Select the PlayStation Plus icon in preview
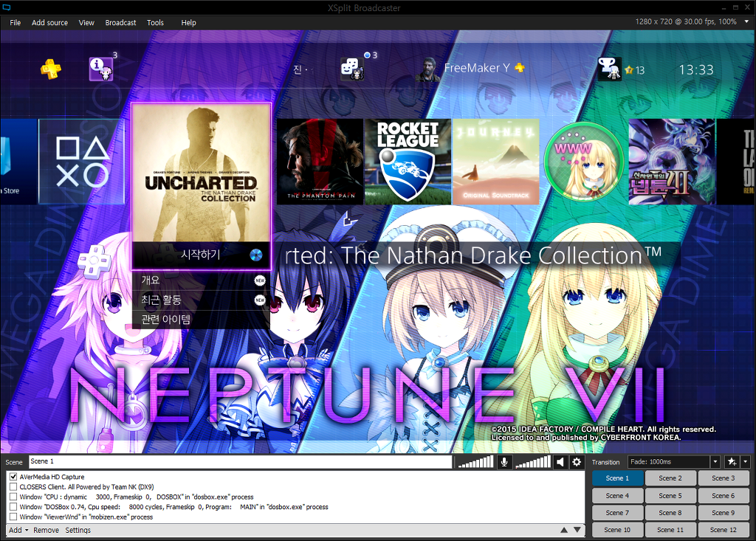The width and height of the screenshot is (756, 541). 51,69
